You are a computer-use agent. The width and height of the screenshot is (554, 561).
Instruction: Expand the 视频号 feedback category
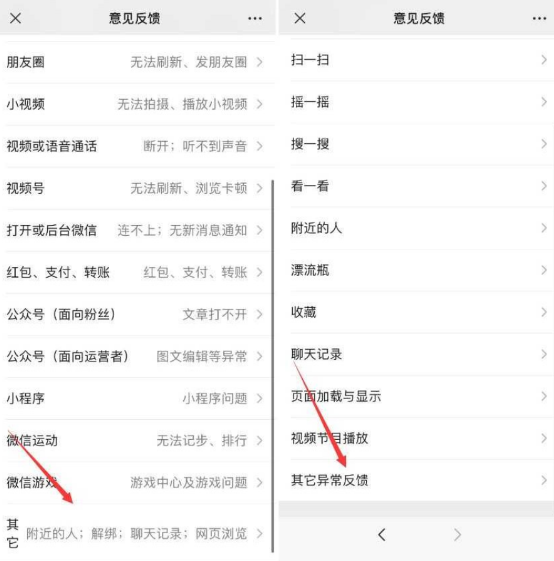(x=138, y=188)
